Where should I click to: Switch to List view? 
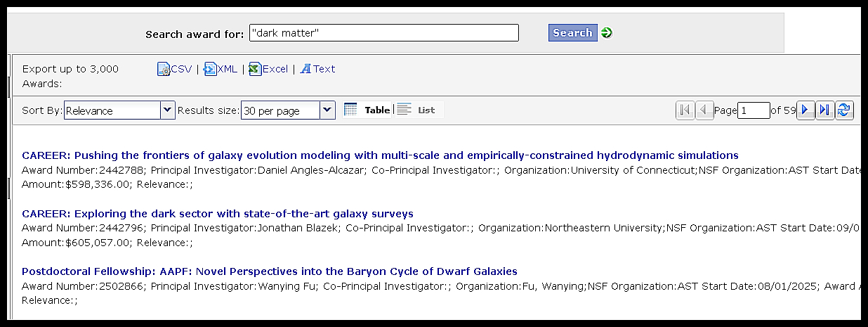point(416,110)
